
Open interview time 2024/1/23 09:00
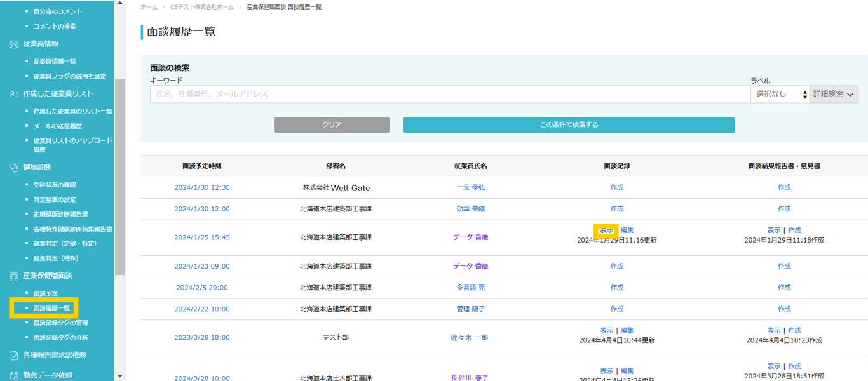point(202,266)
